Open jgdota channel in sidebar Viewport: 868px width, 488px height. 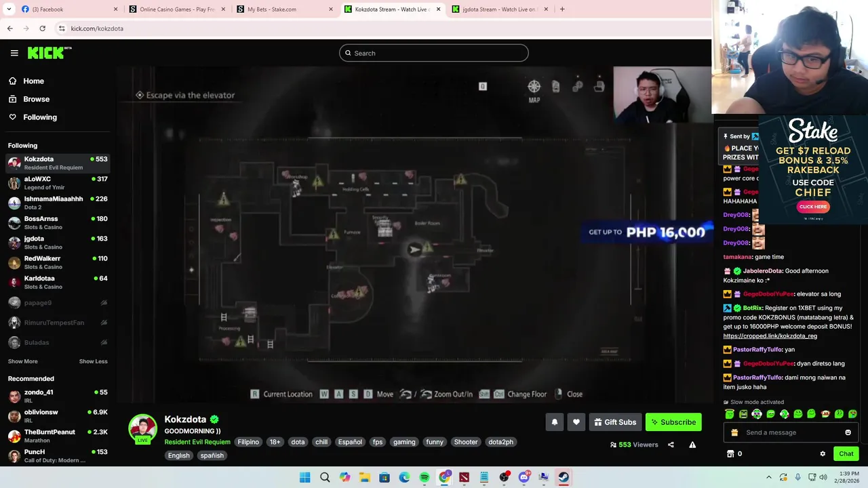(x=58, y=243)
